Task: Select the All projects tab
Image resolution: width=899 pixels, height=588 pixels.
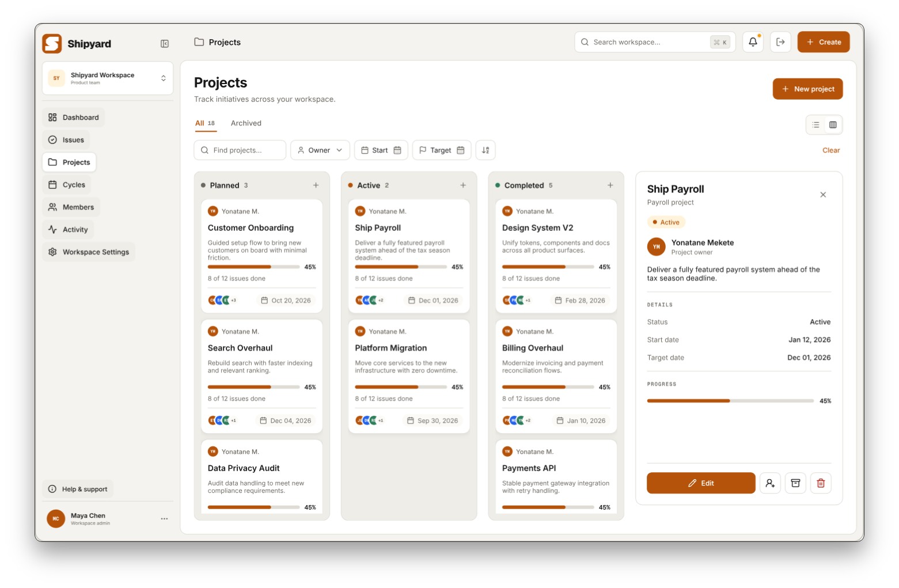Action: pyautogui.click(x=205, y=123)
